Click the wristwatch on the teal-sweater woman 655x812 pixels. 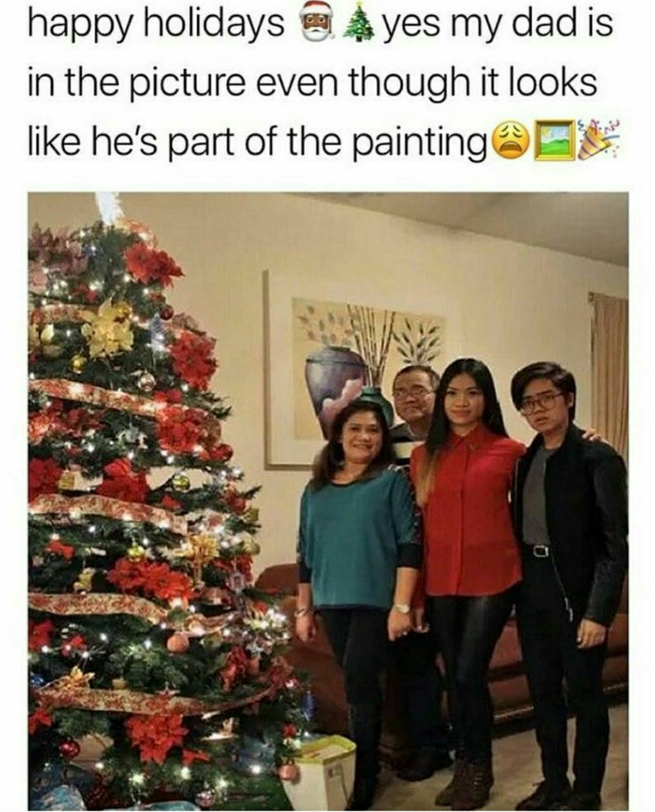[401, 608]
